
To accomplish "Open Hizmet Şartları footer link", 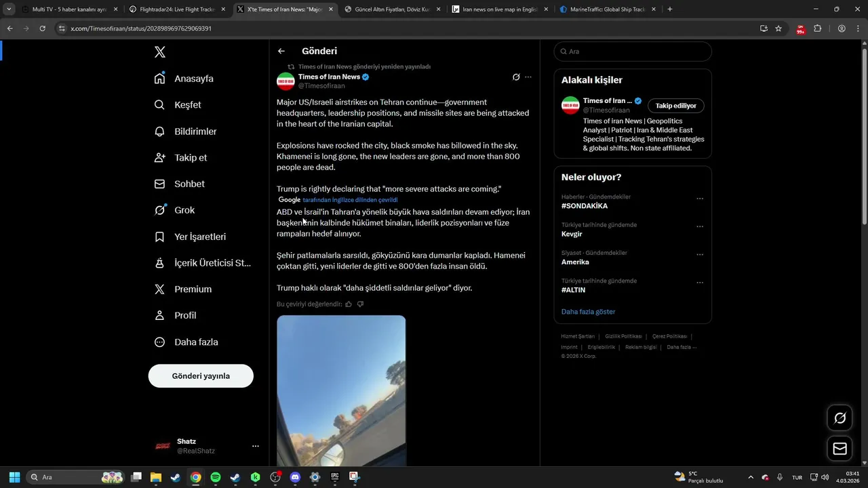I will click(578, 336).
